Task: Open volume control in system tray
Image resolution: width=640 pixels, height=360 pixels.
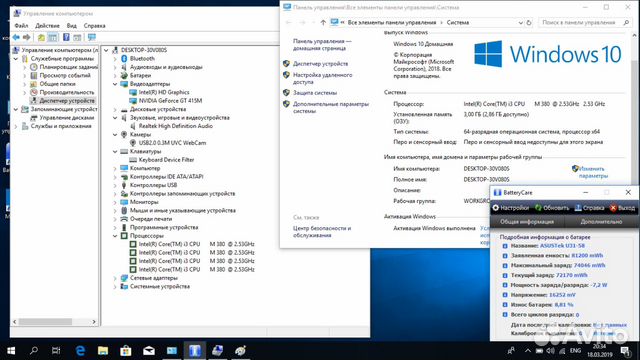Action: tap(550, 351)
